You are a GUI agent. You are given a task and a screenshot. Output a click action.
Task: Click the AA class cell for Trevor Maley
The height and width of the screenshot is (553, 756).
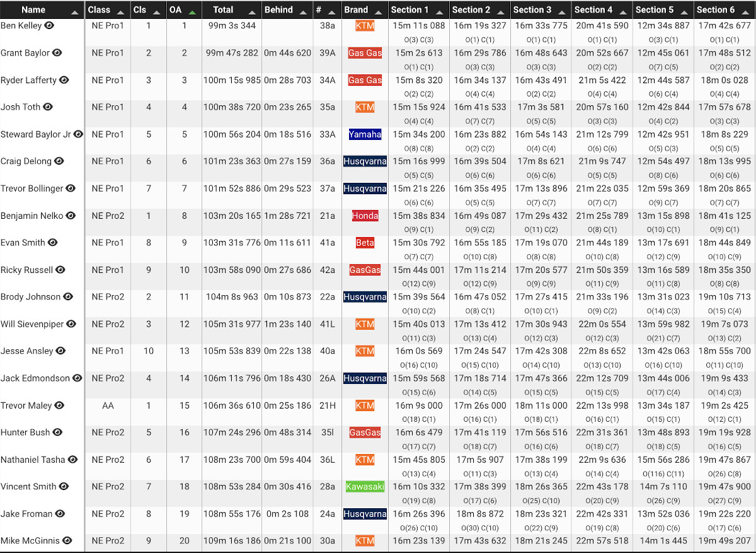point(108,405)
